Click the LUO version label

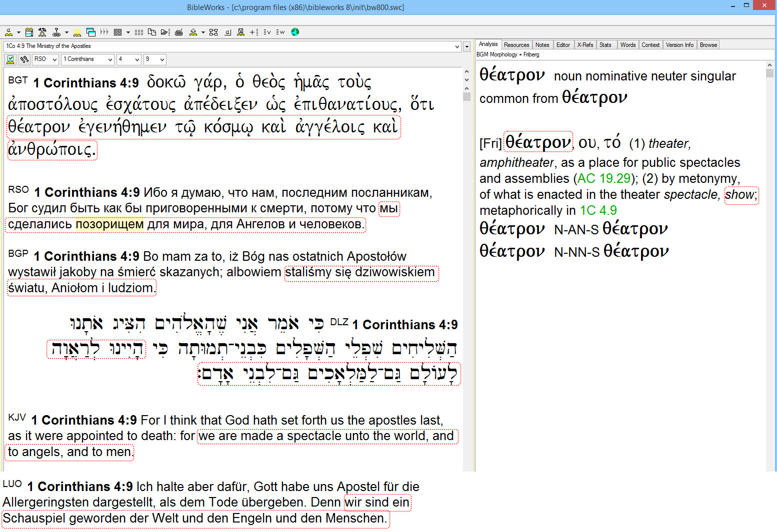(x=12, y=484)
